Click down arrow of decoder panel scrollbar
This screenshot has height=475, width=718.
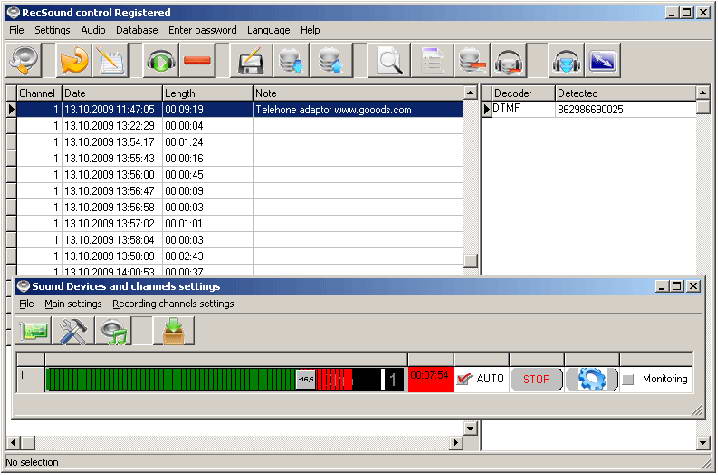pyautogui.click(x=703, y=442)
